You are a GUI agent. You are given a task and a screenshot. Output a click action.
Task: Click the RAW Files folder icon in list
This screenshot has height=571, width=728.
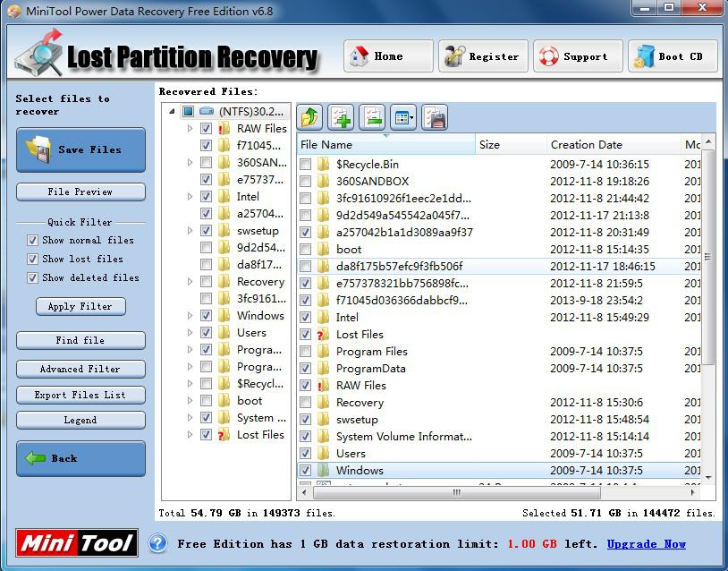point(323,386)
